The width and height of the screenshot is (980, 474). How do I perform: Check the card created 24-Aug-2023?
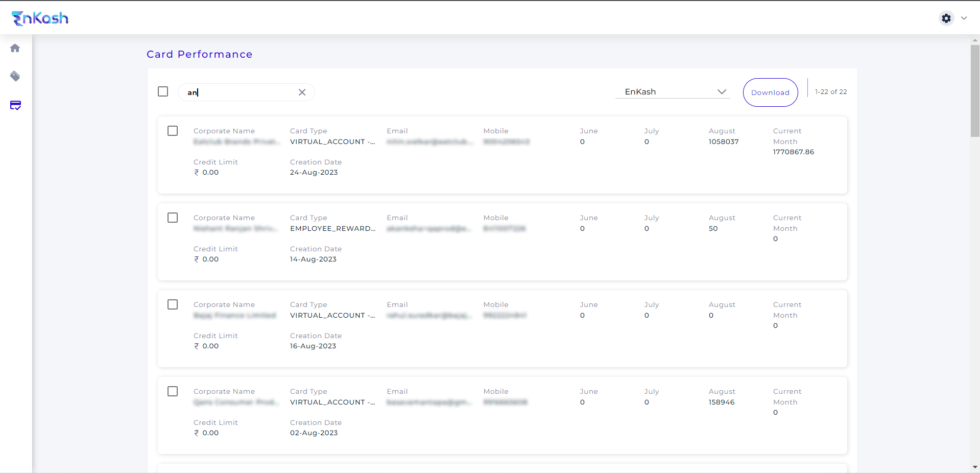(x=173, y=131)
